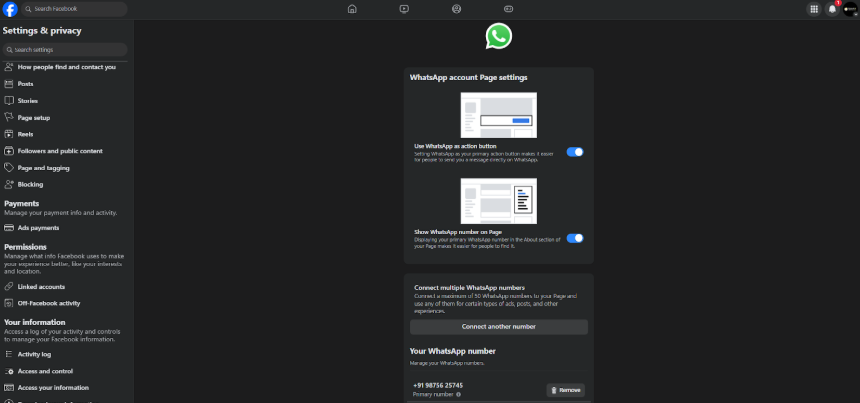Open the Gaming icon in top bar
Image resolution: width=860 pixels, height=403 pixels.
(508, 9)
